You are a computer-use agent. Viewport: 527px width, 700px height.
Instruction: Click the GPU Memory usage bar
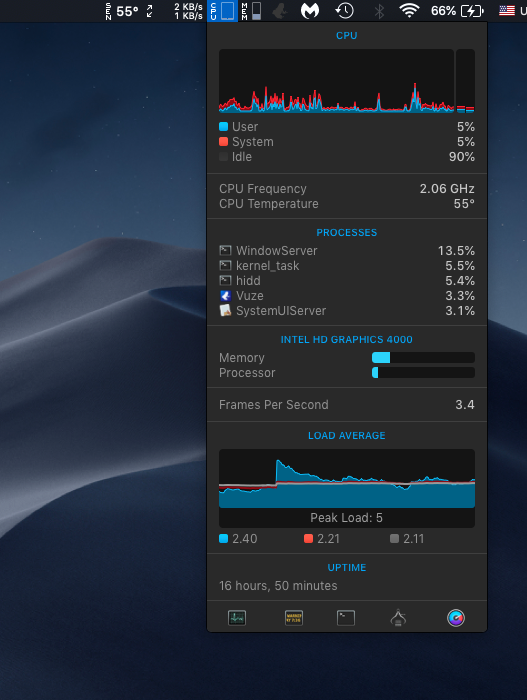click(423, 357)
